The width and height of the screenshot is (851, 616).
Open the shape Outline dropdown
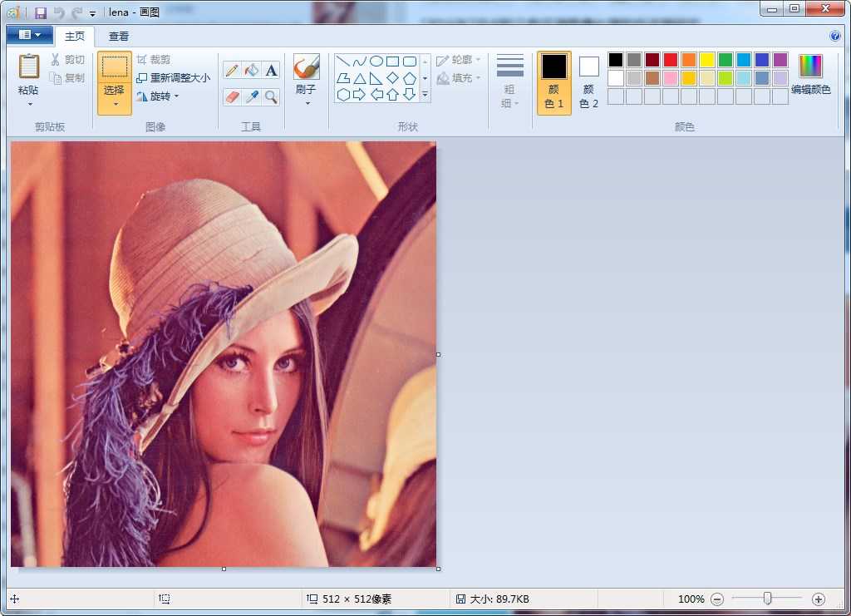pyautogui.click(x=459, y=60)
